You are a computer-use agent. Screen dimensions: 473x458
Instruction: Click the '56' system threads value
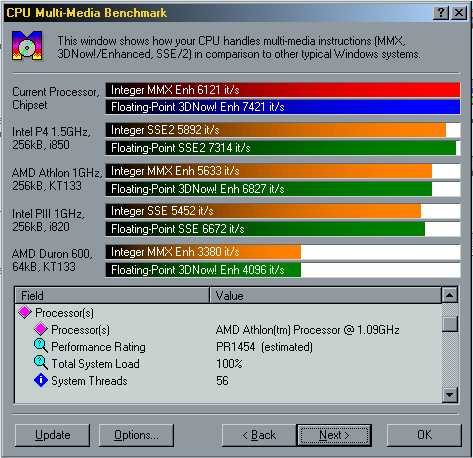[222, 381]
